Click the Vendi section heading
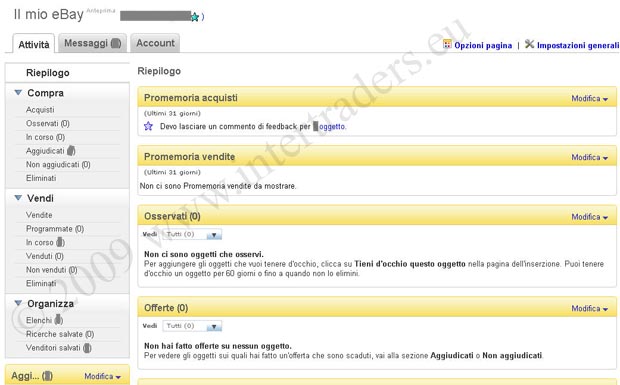The width and height of the screenshot is (620, 385). pos(40,198)
